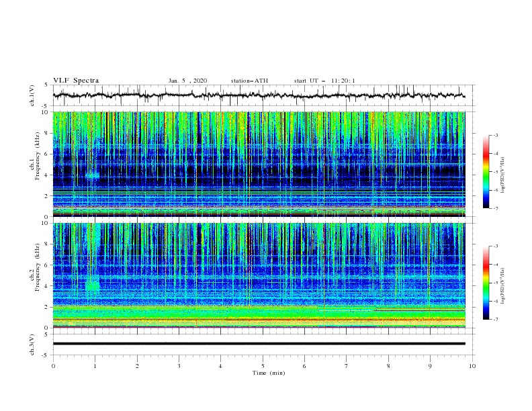532x411 pixels.
Task: Click the 4 kHz burst in ch.1 spectrogram
Action: click(92, 175)
